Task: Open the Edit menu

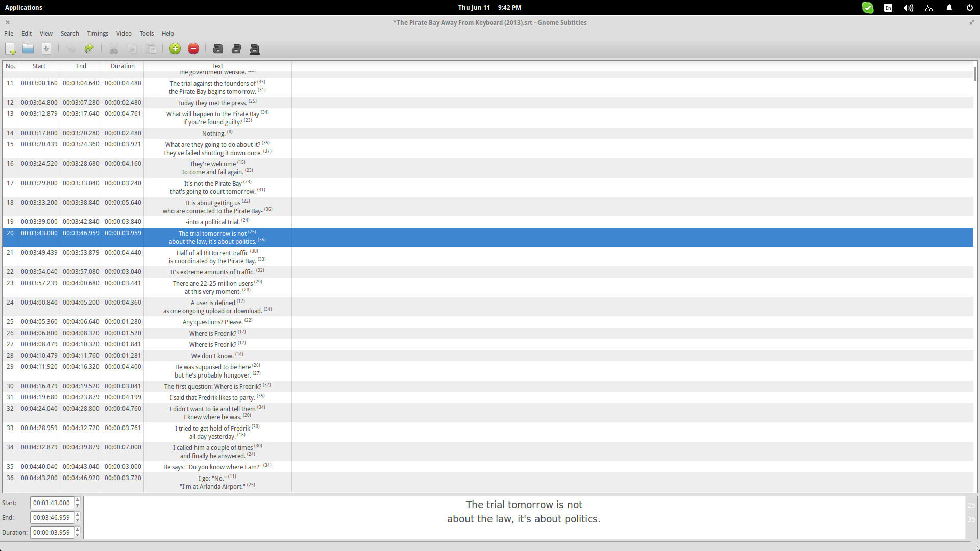Action: tap(27, 34)
